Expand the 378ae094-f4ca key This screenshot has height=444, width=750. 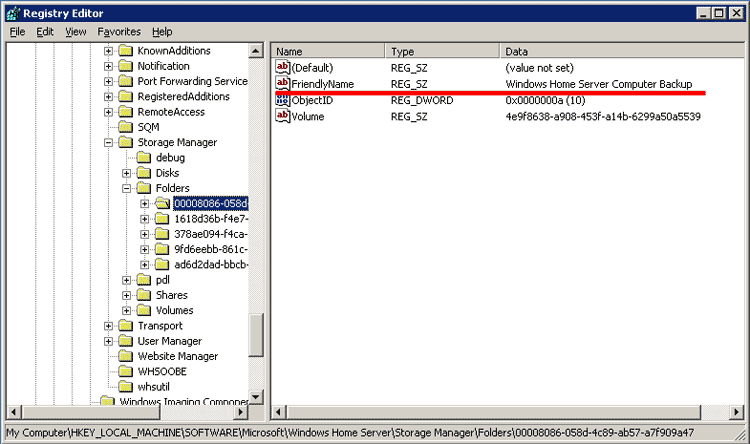[x=144, y=234]
